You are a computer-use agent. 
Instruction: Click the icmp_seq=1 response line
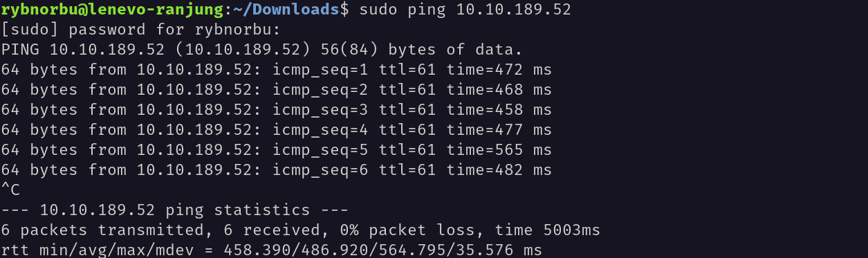tap(276, 70)
